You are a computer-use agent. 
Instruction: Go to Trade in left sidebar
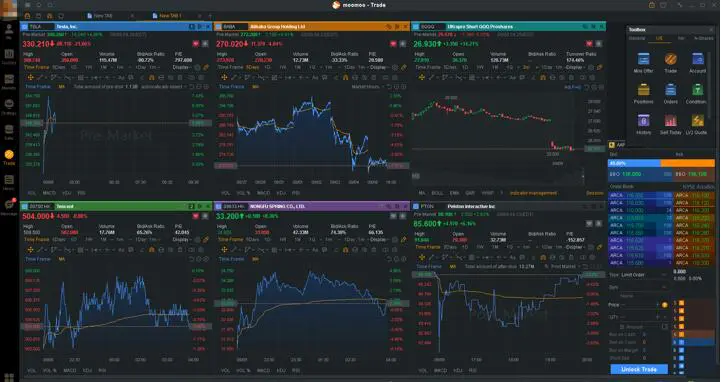coord(9,157)
